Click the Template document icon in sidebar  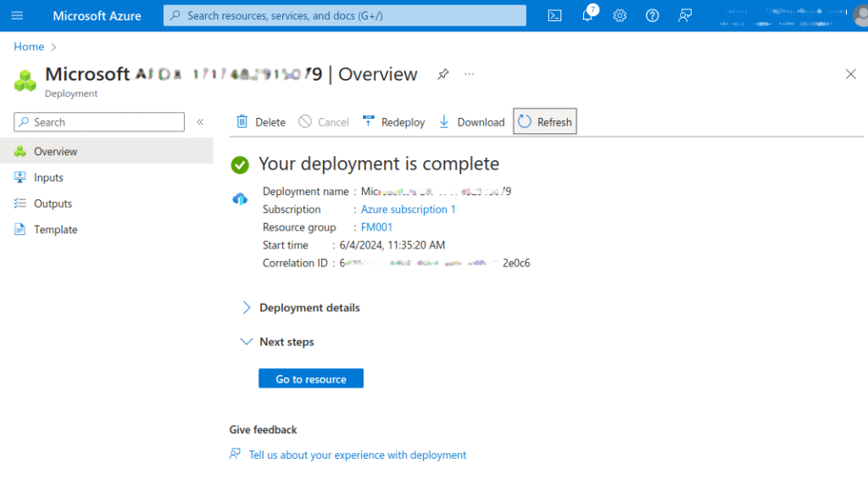coord(20,229)
